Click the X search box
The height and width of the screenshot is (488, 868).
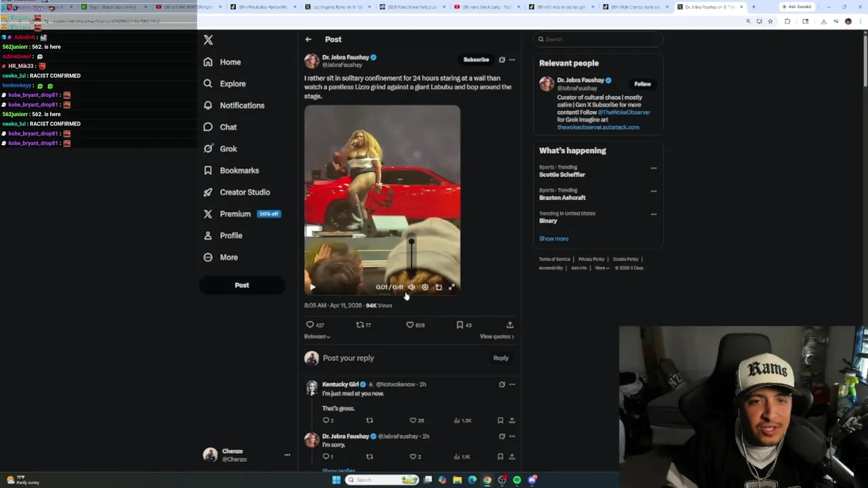coord(597,39)
